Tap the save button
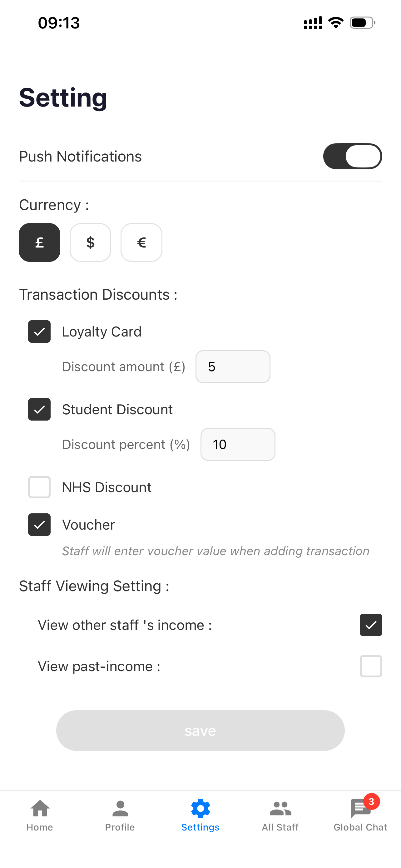This screenshot has height=868, width=401. pos(200,731)
